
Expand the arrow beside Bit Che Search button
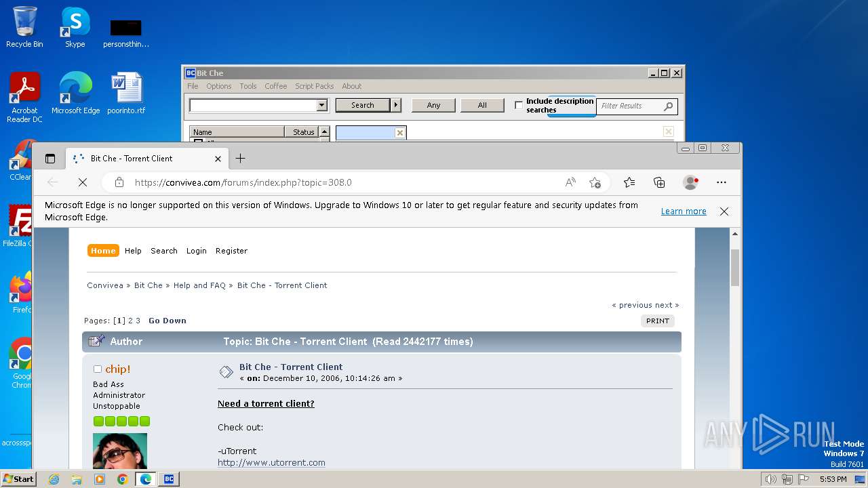tap(397, 105)
